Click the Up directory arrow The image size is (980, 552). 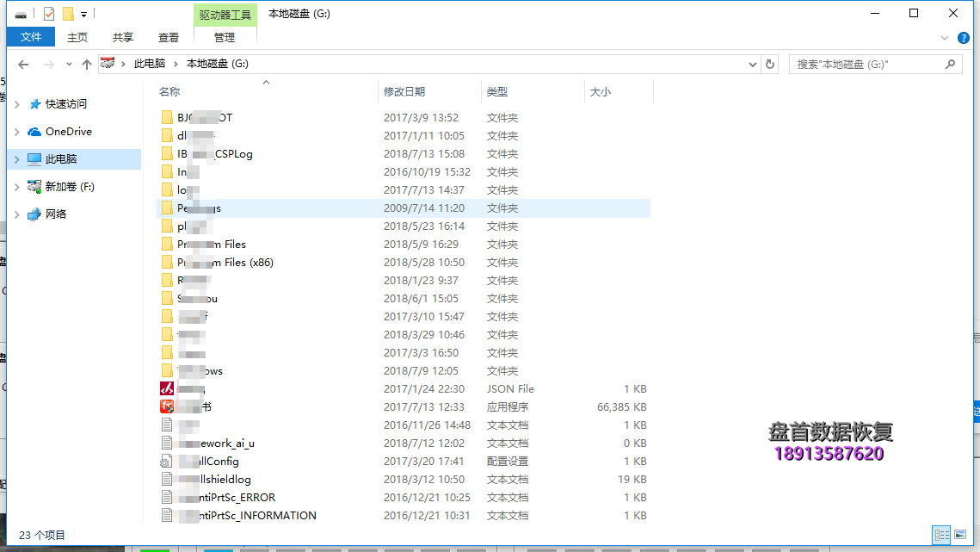86,65
